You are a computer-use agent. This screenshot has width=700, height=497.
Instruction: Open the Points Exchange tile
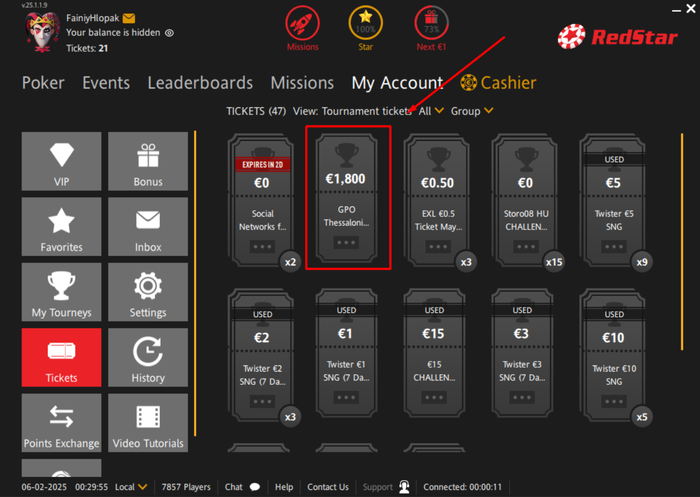[x=62, y=423]
